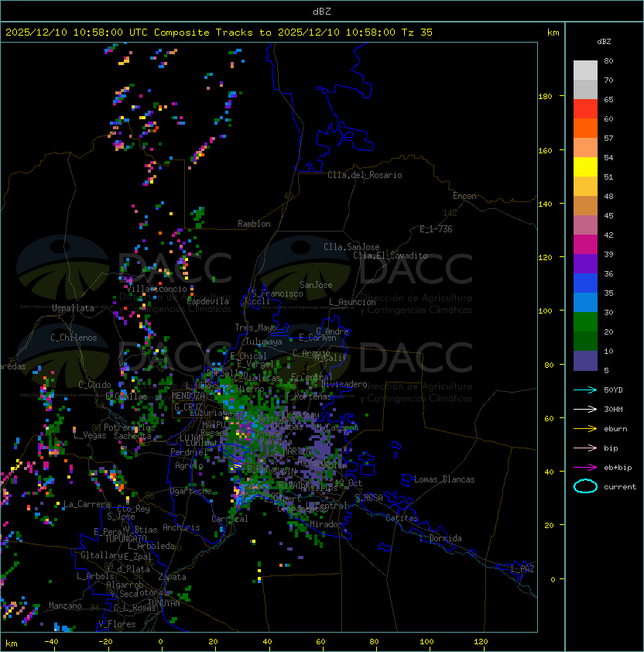Click the TUPUNGATO place label
Viewport: 644px width, 652px height.
pyautogui.click(x=125, y=538)
